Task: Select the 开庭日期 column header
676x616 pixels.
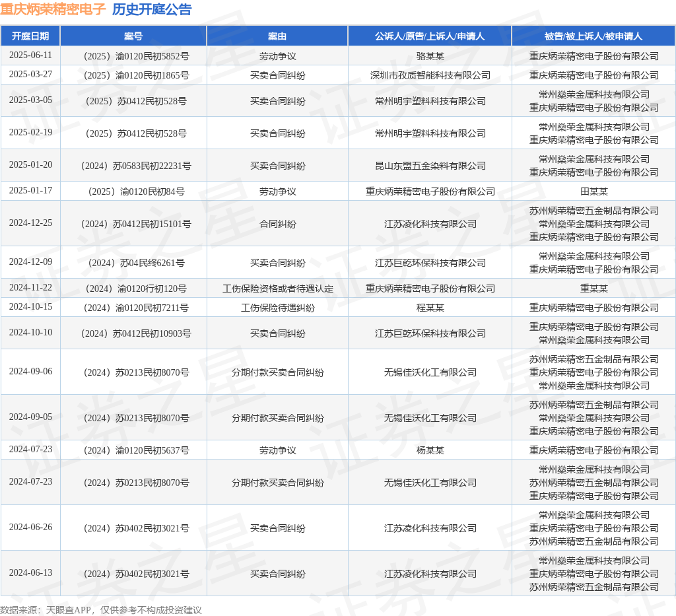Action: coord(30,36)
